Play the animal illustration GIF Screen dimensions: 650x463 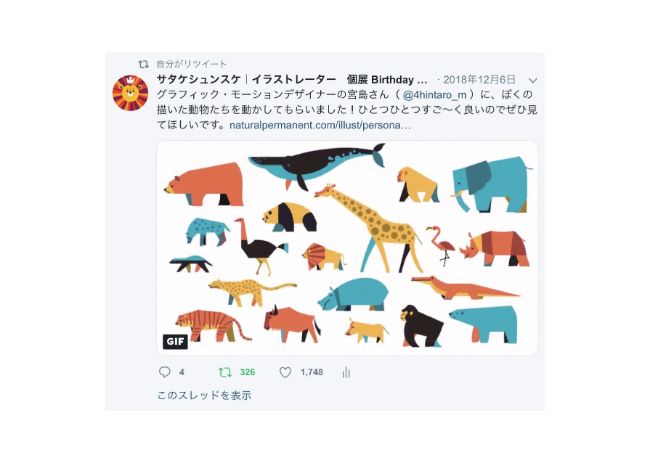[x=347, y=248]
